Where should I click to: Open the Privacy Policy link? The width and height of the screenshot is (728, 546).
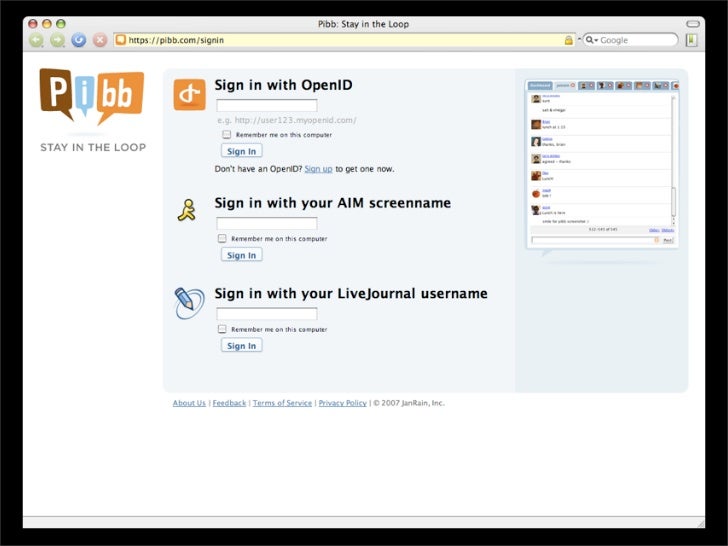point(343,403)
